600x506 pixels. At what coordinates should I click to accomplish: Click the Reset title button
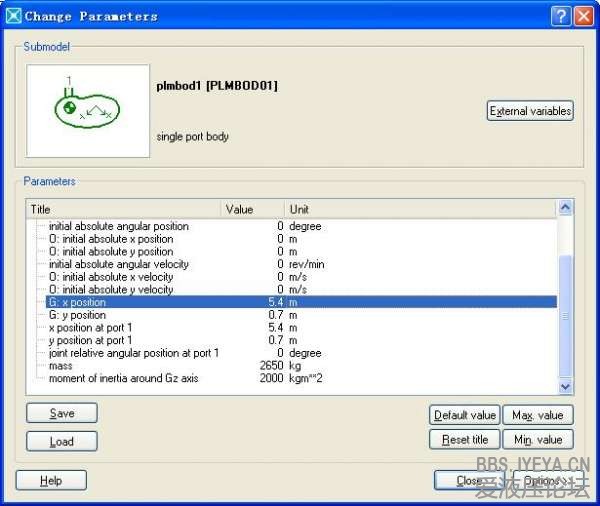click(464, 440)
